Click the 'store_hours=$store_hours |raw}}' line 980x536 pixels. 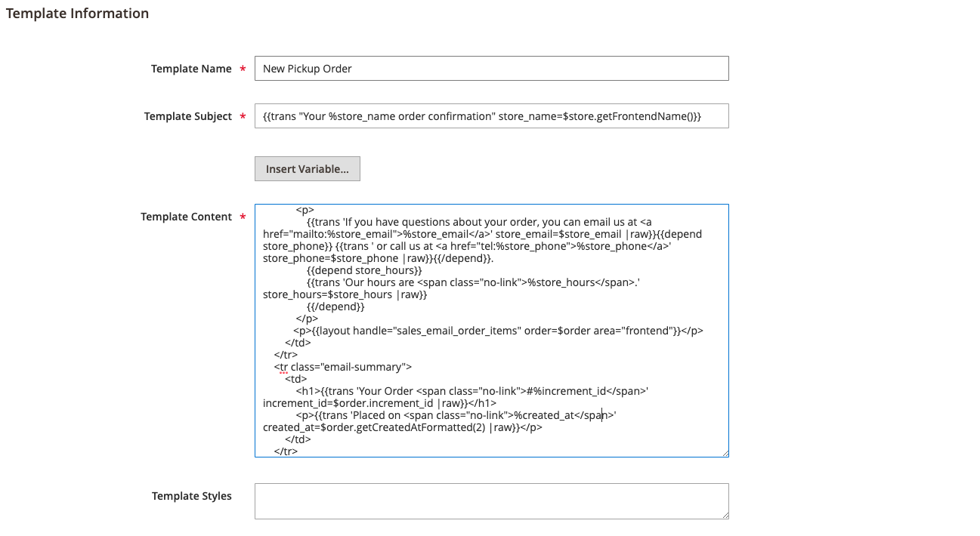point(345,294)
